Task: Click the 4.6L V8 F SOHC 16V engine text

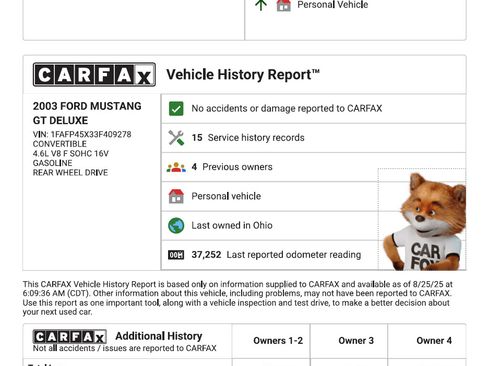Action: (x=71, y=154)
